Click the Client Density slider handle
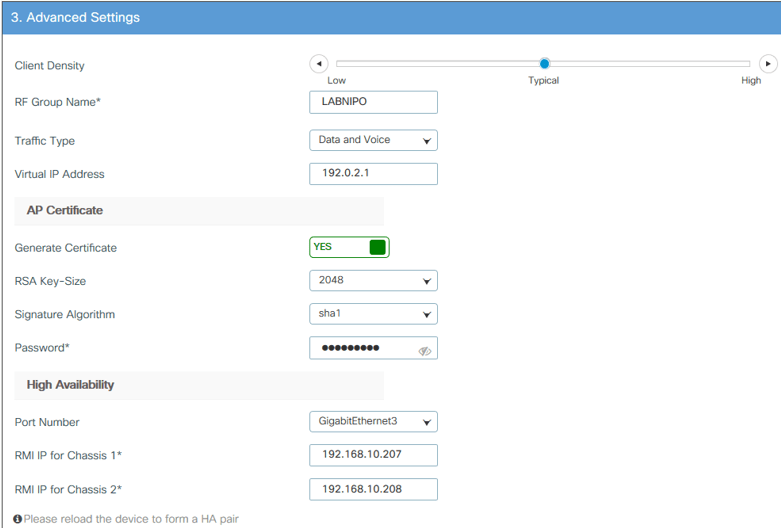This screenshot has width=781, height=528. click(x=544, y=64)
